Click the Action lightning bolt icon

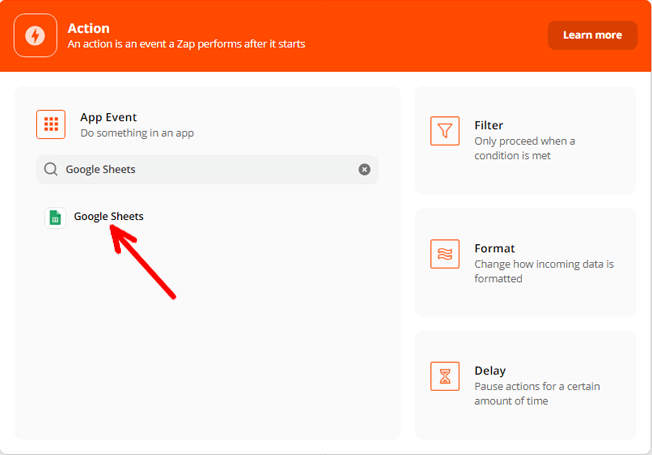coord(35,35)
